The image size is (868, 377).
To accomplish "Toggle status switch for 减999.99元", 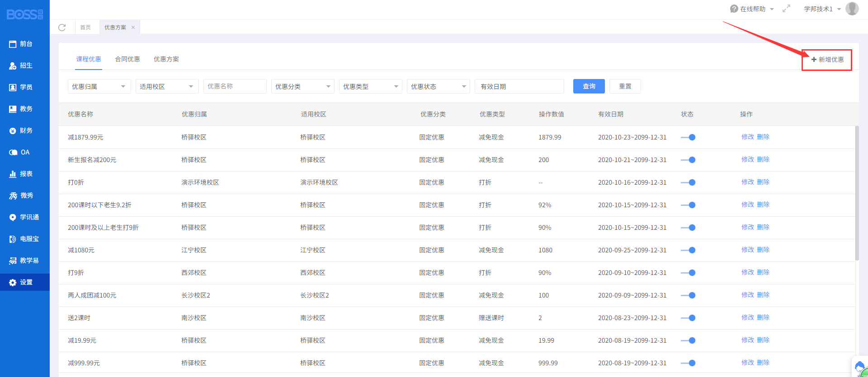I will coord(688,363).
